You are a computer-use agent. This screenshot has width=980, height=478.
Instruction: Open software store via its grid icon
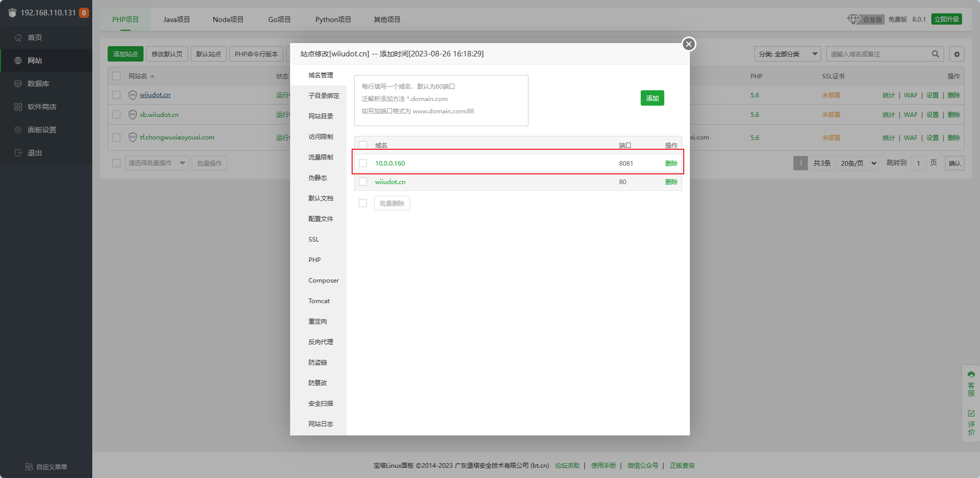click(18, 107)
